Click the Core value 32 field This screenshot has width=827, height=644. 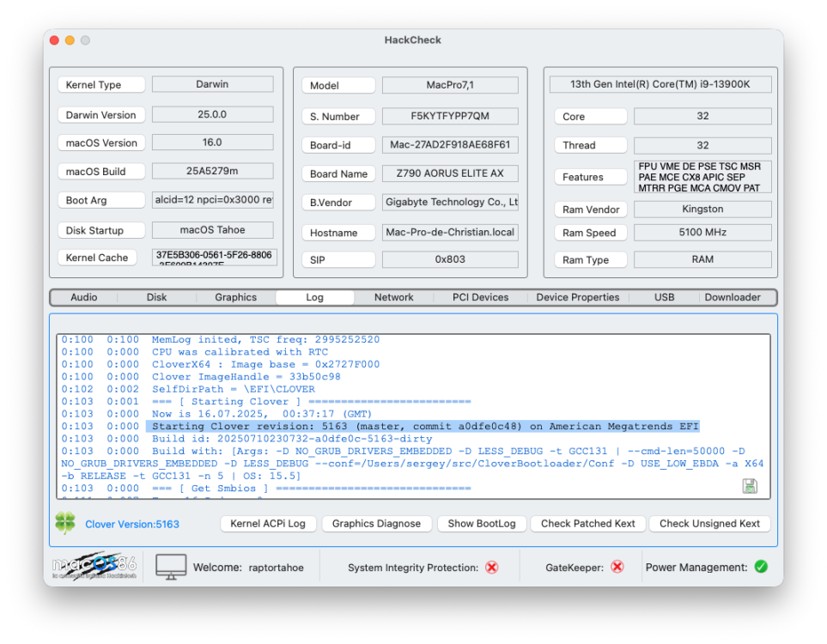[702, 116]
